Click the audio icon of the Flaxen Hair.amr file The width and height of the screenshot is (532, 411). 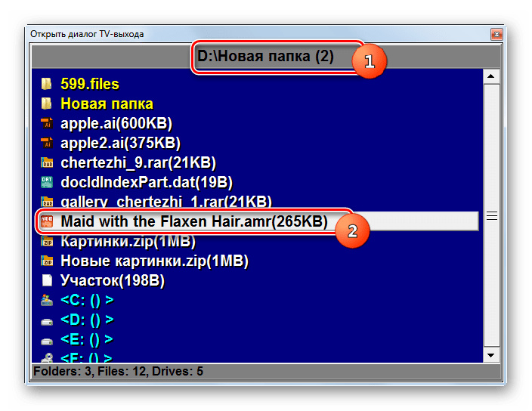click(x=47, y=221)
